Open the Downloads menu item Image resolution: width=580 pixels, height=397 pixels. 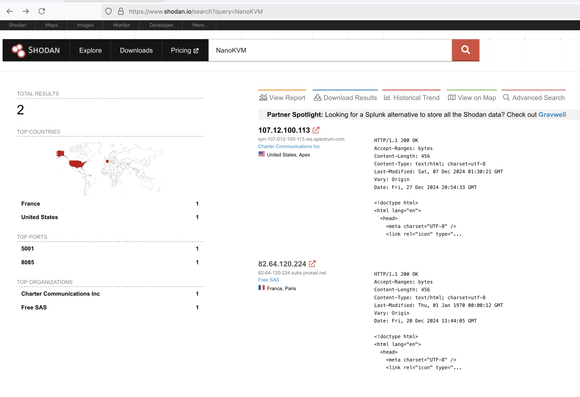pyautogui.click(x=136, y=50)
